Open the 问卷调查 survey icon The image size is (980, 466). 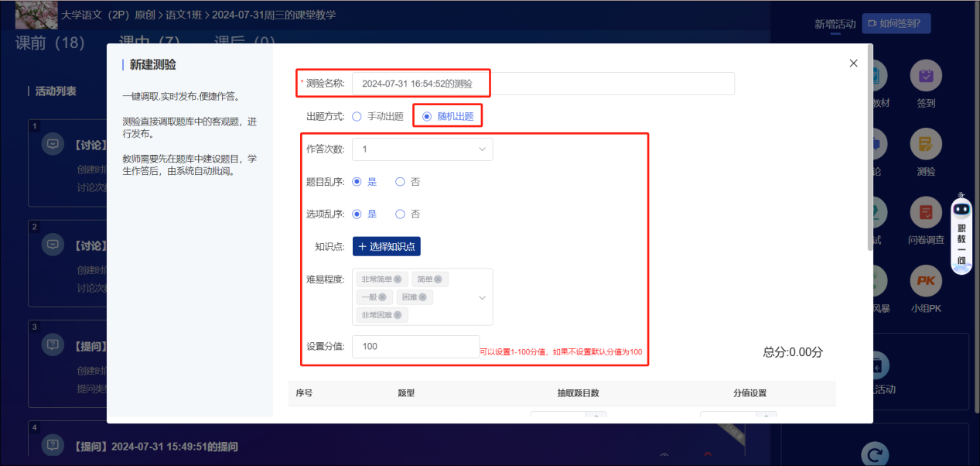(x=925, y=212)
